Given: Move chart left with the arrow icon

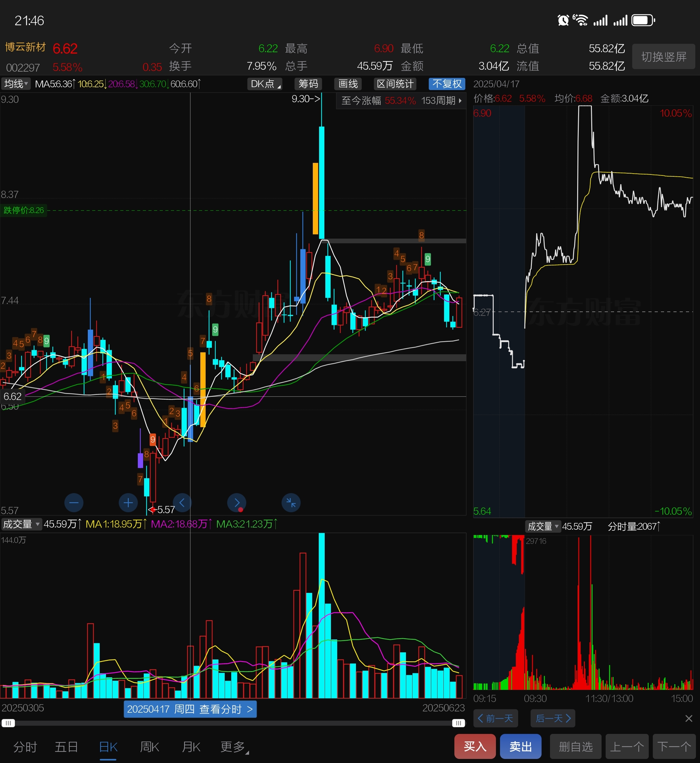Looking at the screenshot, I should [182, 503].
